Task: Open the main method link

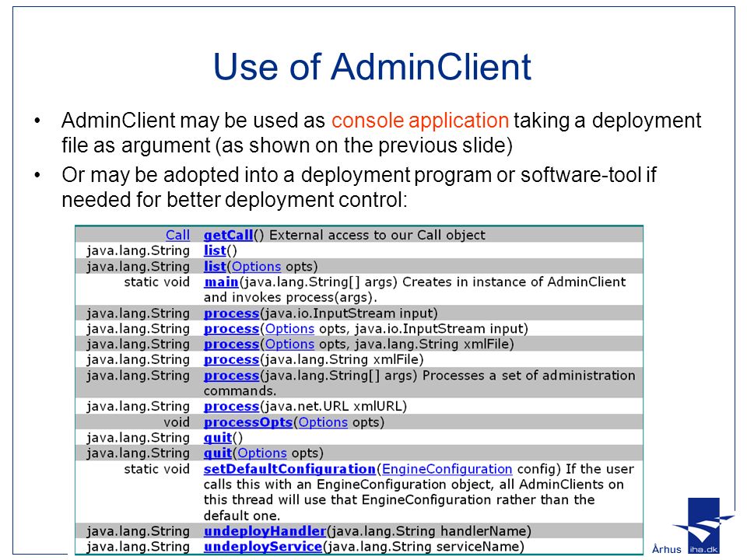Action: (221, 282)
